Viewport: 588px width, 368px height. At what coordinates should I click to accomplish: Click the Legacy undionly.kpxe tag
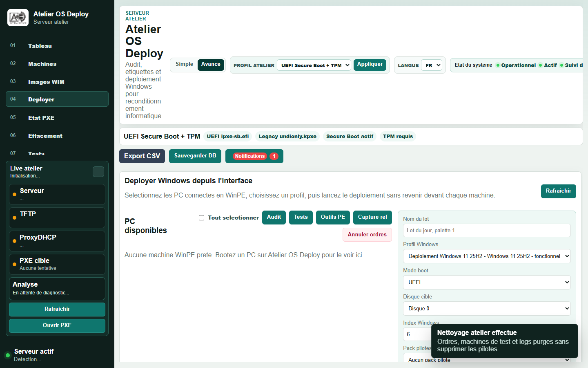pyautogui.click(x=287, y=137)
